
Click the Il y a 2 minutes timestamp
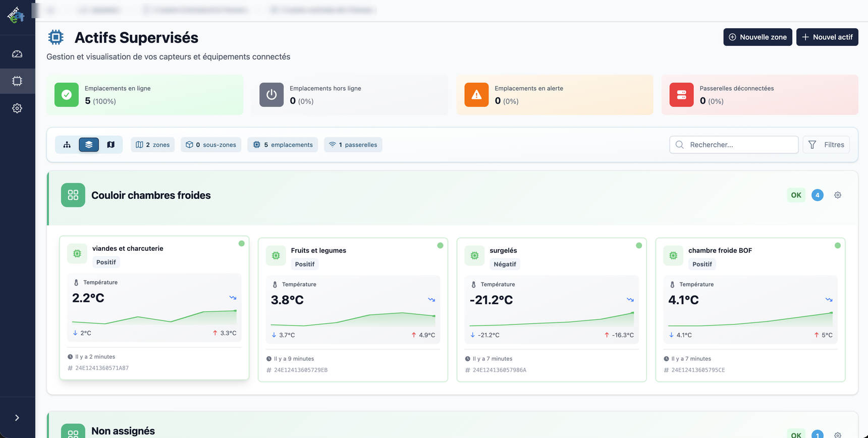coord(95,357)
